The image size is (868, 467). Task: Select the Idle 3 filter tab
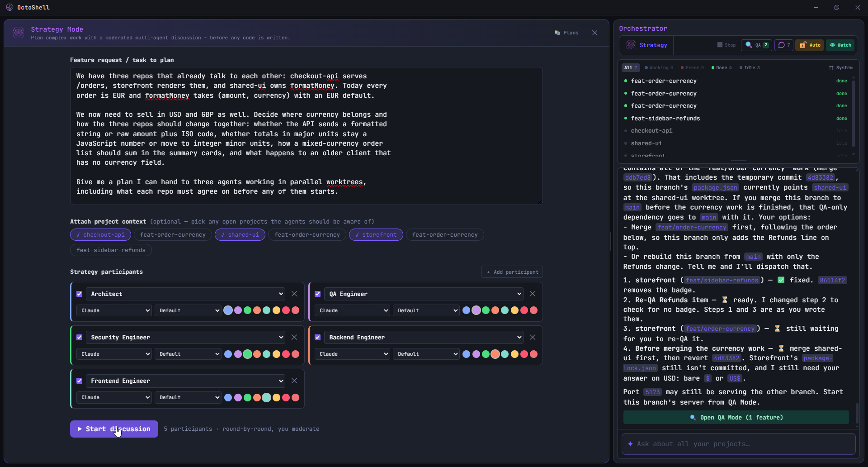tap(750, 67)
